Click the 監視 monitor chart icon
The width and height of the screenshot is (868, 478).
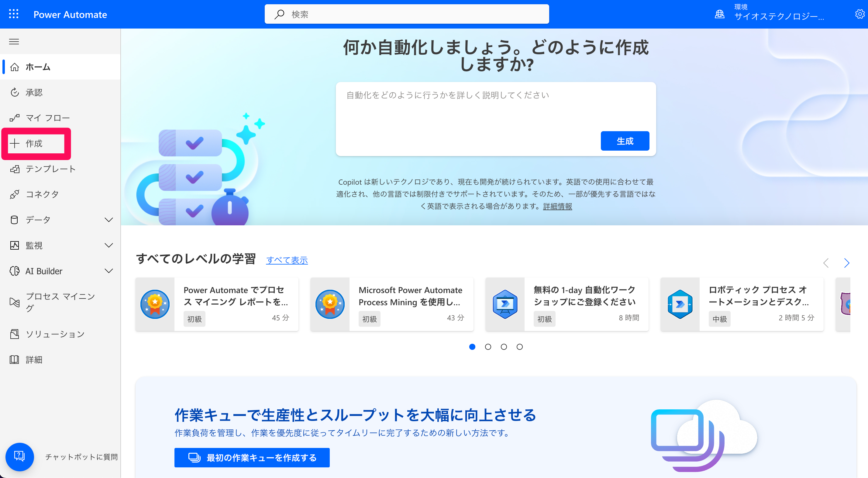tap(15, 245)
